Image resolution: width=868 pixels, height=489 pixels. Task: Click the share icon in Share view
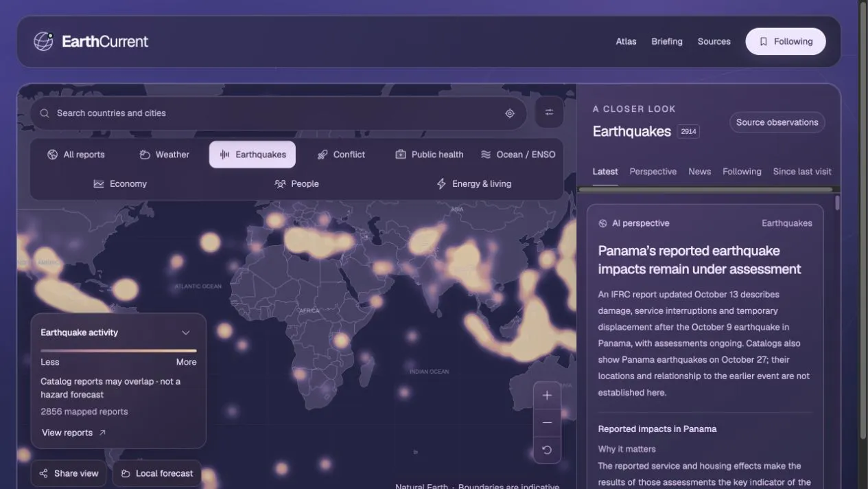pos(44,473)
